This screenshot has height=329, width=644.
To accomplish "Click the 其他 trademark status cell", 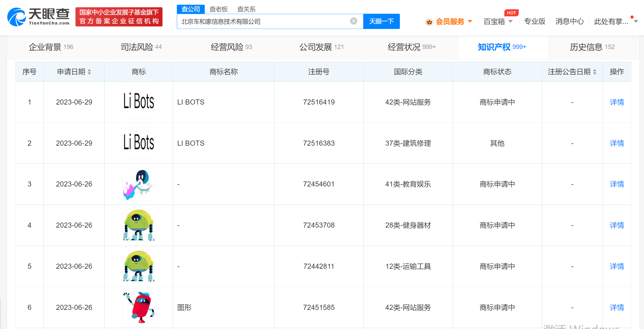I will pos(497,143).
